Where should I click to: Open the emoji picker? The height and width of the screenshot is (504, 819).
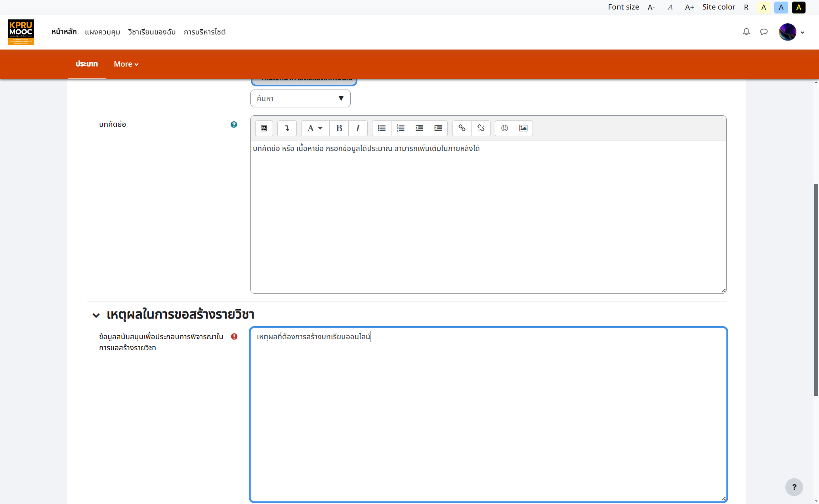504,128
